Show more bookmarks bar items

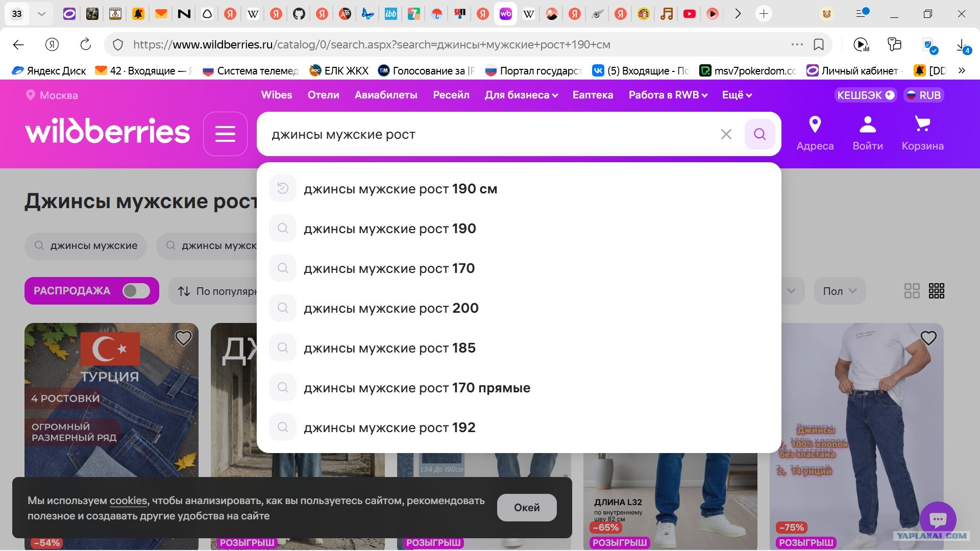tap(962, 70)
